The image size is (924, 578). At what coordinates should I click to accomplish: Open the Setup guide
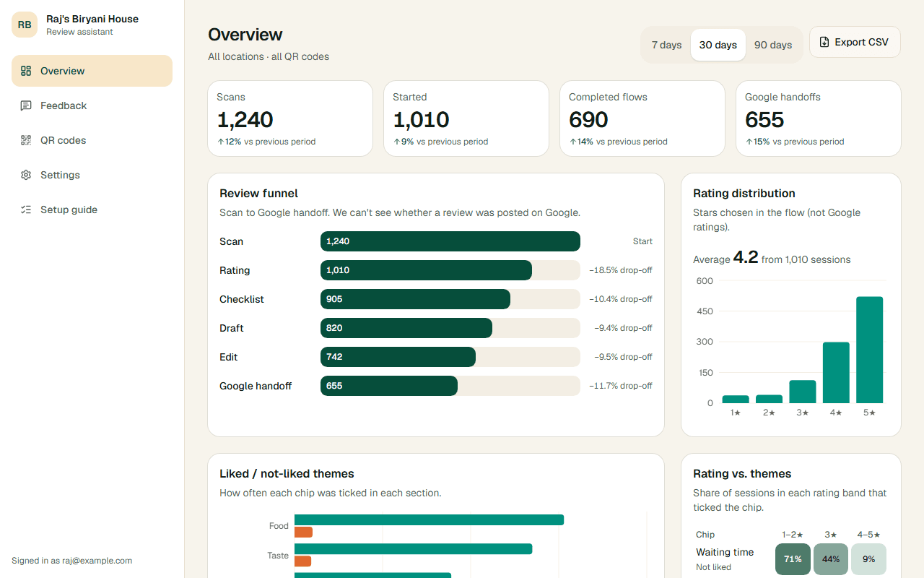(92, 210)
